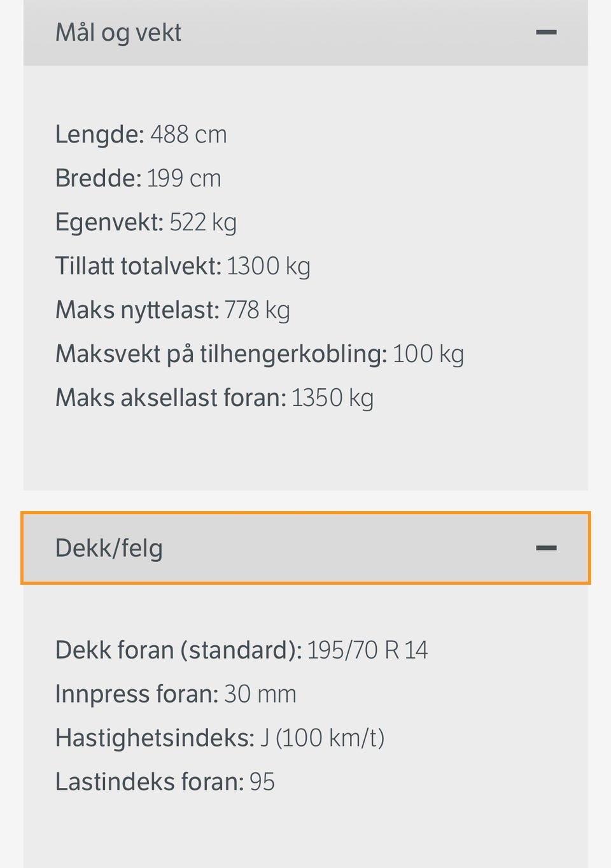
Task: Collapse the highlighted Dekk/felg section header
Action: [305, 548]
